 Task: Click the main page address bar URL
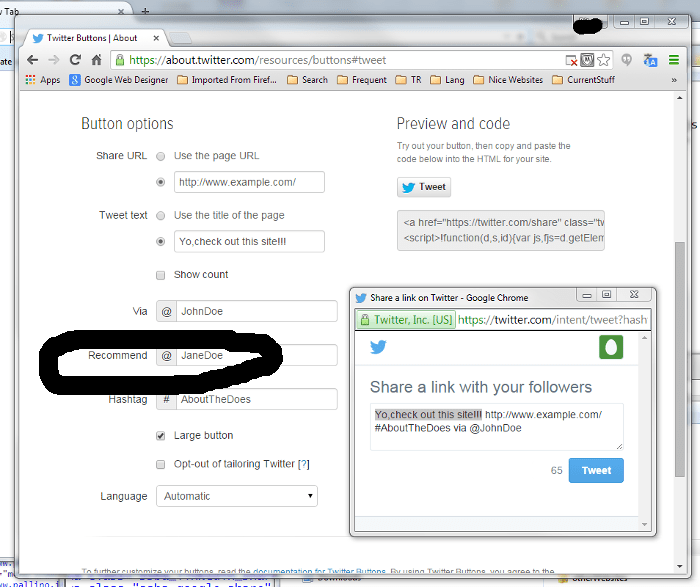click(258, 60)
